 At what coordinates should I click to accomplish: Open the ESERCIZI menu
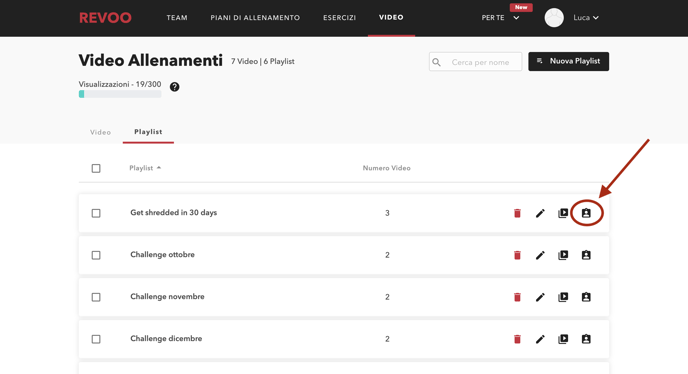(340, 18)
